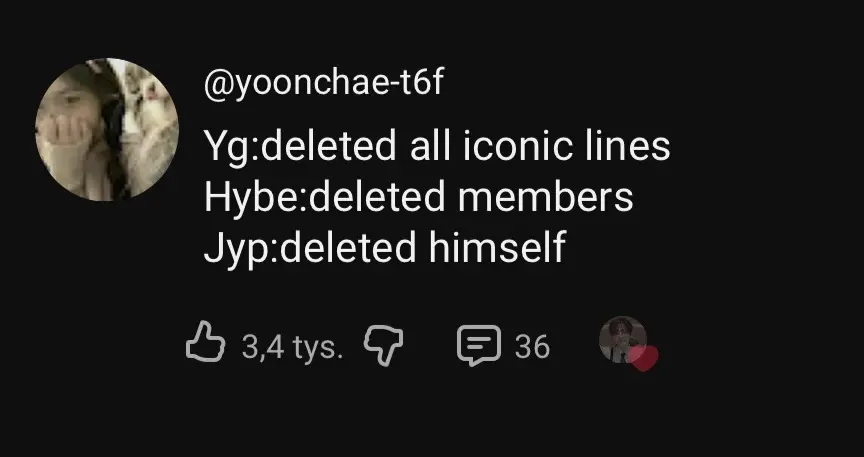Open the commenter's profile picture

[x=107, y=129]
